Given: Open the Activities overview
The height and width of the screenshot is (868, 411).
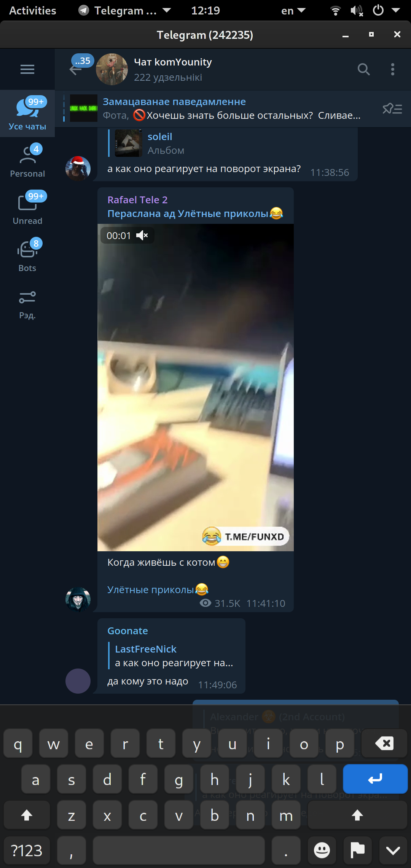Looking at the screenshot, I should (33, 11).
